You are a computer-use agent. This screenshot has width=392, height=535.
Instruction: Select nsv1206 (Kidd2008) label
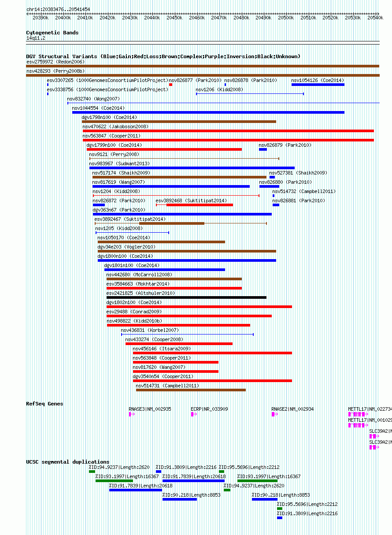coord(219,89)
